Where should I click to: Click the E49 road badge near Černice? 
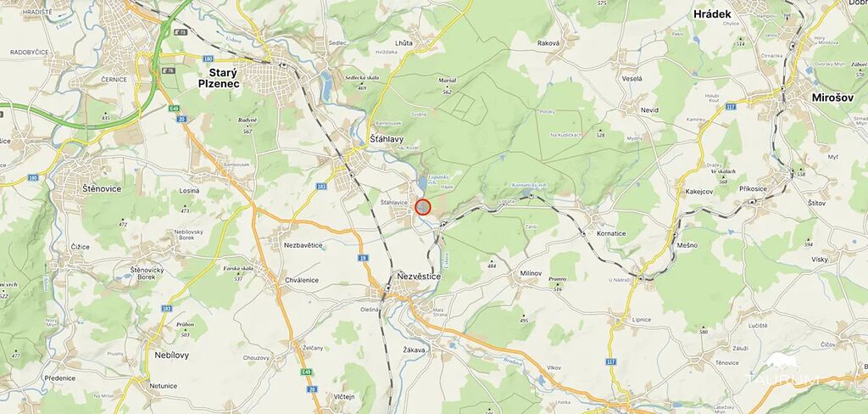coord(176,108)
